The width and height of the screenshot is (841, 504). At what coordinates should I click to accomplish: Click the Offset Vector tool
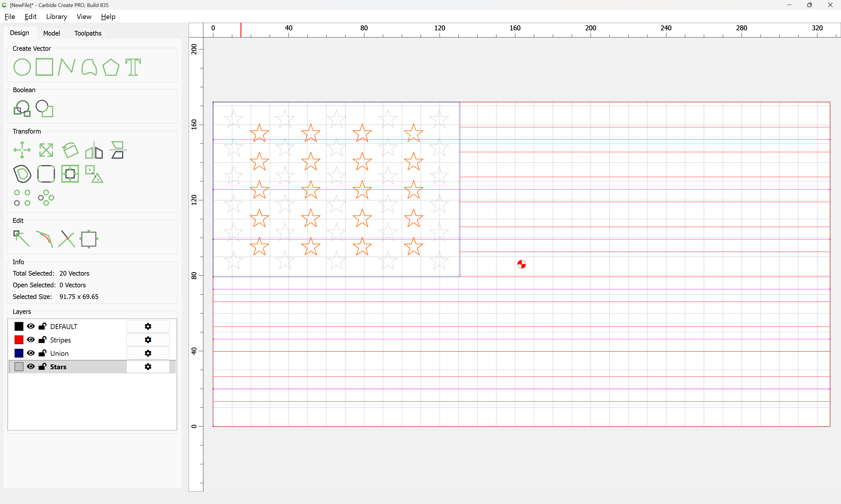coord(22,174)
